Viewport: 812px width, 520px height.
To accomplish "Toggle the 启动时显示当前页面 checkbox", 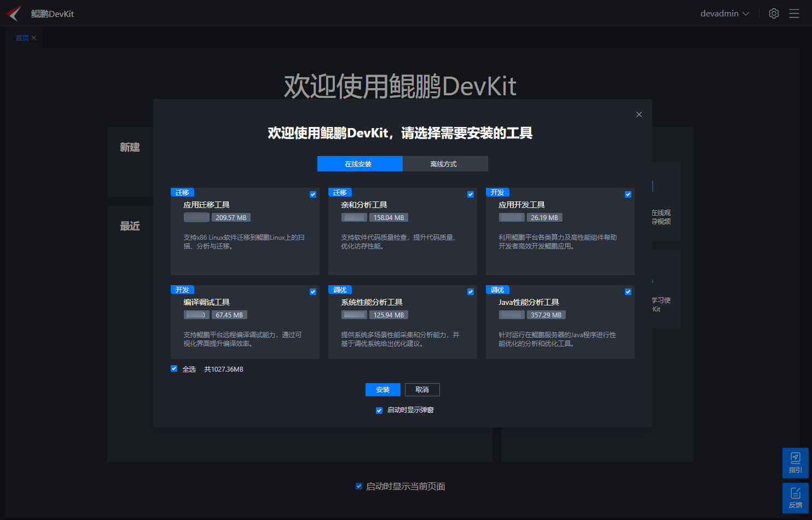I will (x=359, y=486).
